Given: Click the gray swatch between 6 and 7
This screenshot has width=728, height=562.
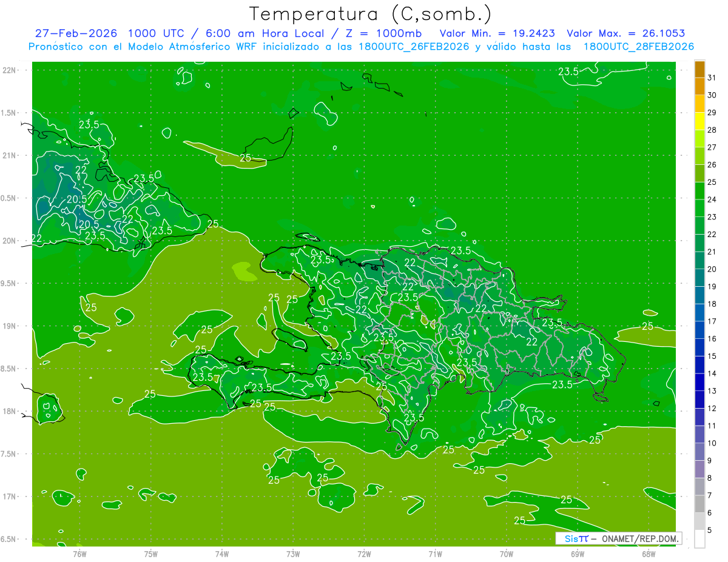Looking at the screenshot, I should tap(699, 504).
